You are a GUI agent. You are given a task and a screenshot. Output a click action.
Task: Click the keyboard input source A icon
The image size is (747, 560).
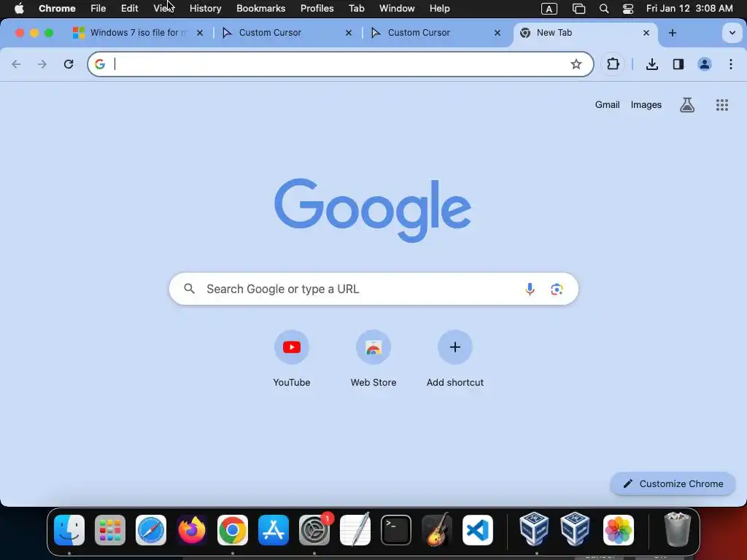tap(549, 9)
